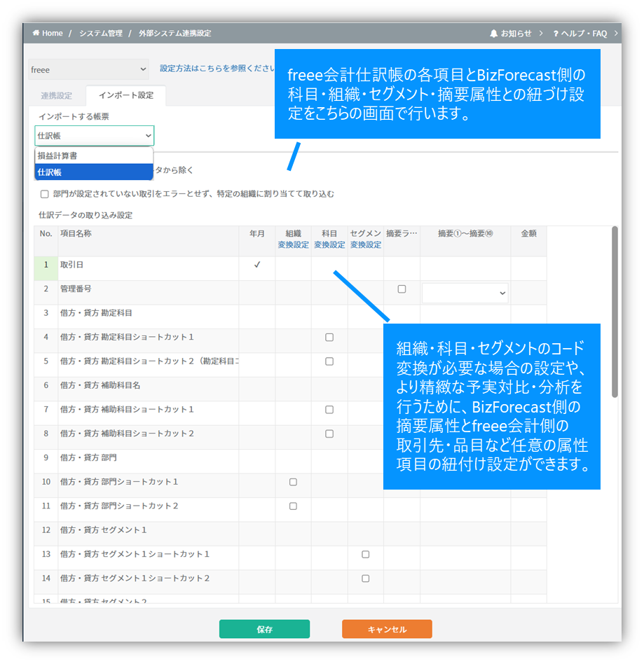Click the 仕訳データの取り込み設定 heading
644x664 pixels.
click(85, 215)
